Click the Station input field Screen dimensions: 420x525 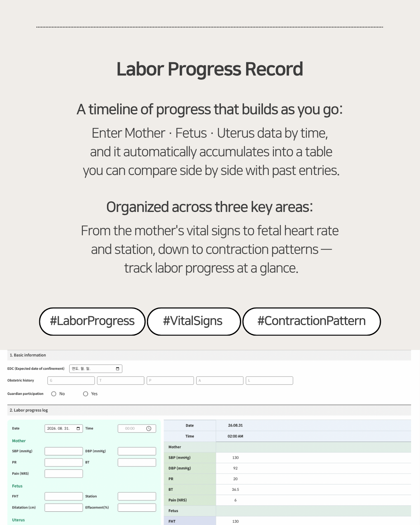[137, 496]
